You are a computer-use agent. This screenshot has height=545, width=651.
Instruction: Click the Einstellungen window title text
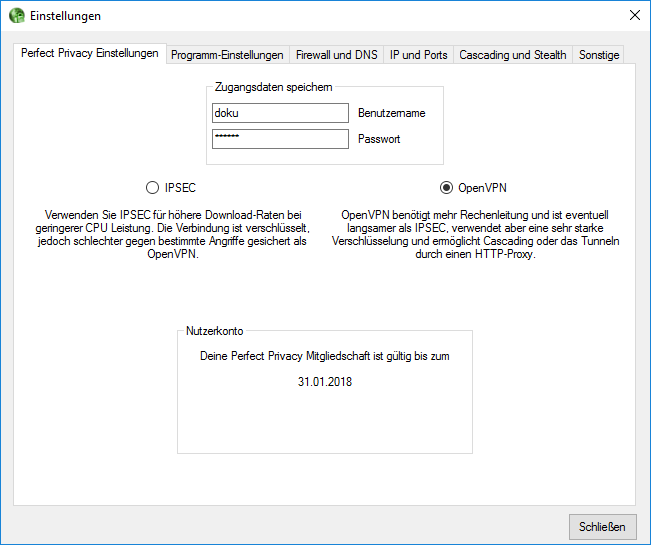point(65,16)
